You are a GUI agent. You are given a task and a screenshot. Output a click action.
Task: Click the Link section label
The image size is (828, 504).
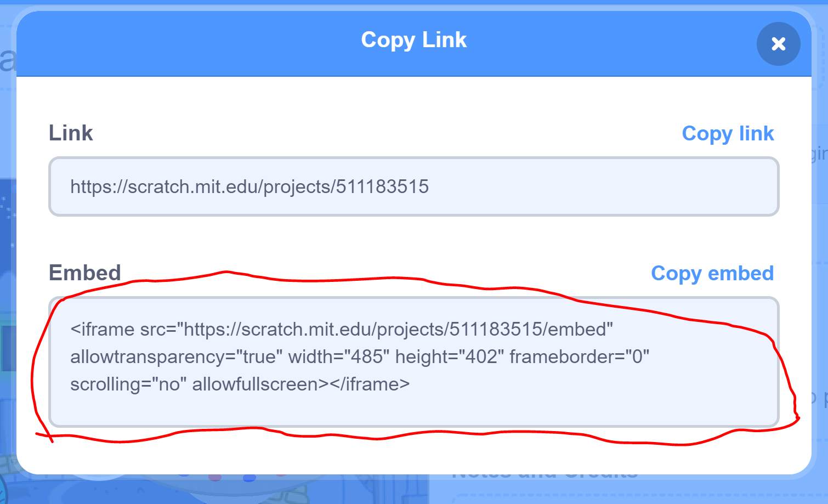click(x=71, y=133)
